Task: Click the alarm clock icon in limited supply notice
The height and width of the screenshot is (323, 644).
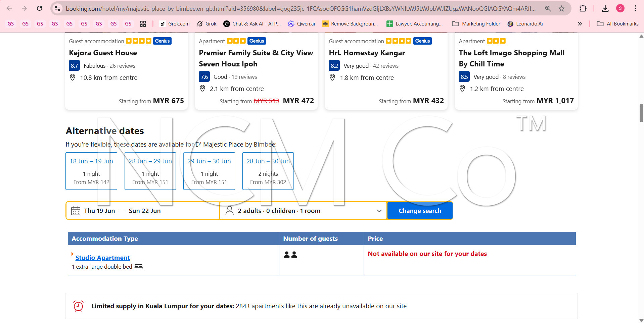Action: pos(78,306)
